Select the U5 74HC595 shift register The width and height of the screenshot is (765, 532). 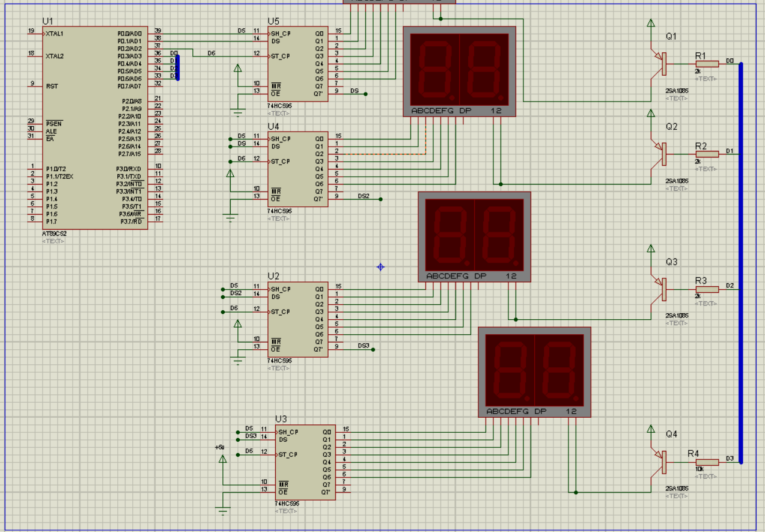[x=297, y=64]
